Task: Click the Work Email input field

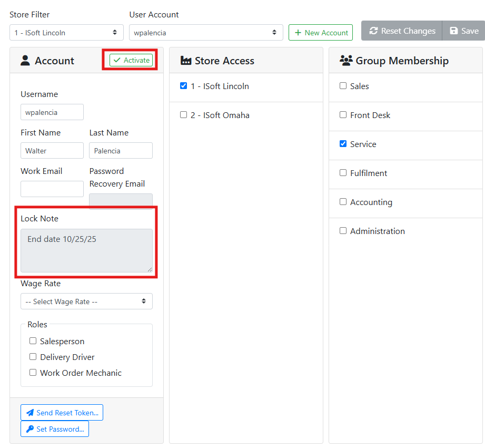Action: pyautogui.click(x=52, y=189)
